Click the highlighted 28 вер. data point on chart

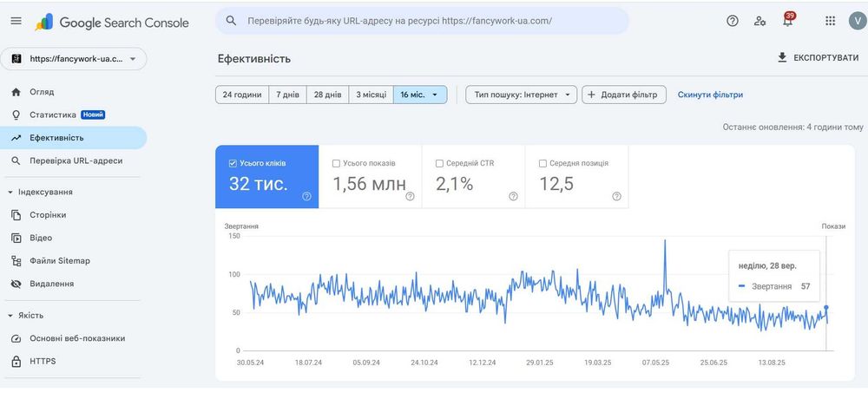[x=826, y=307]
